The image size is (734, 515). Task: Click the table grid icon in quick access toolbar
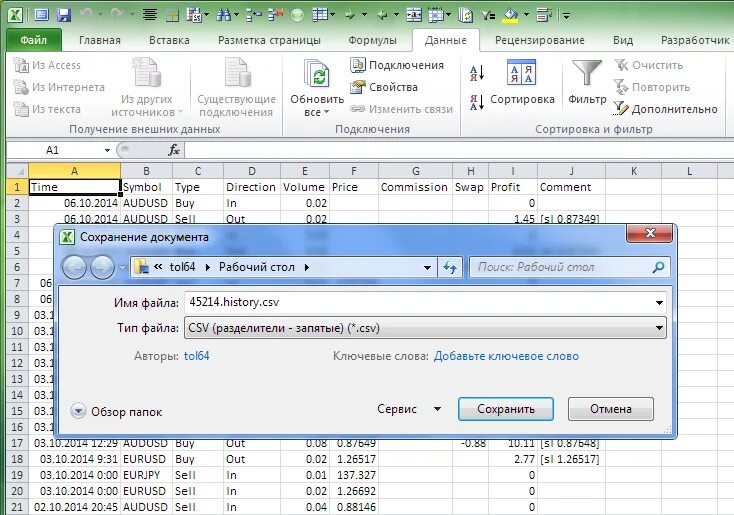pyautogui.click(x=320, y=15)
